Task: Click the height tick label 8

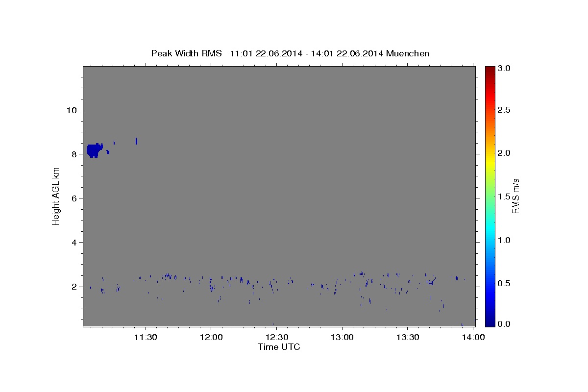Action: pyautogui.click(x=74, y=154)
